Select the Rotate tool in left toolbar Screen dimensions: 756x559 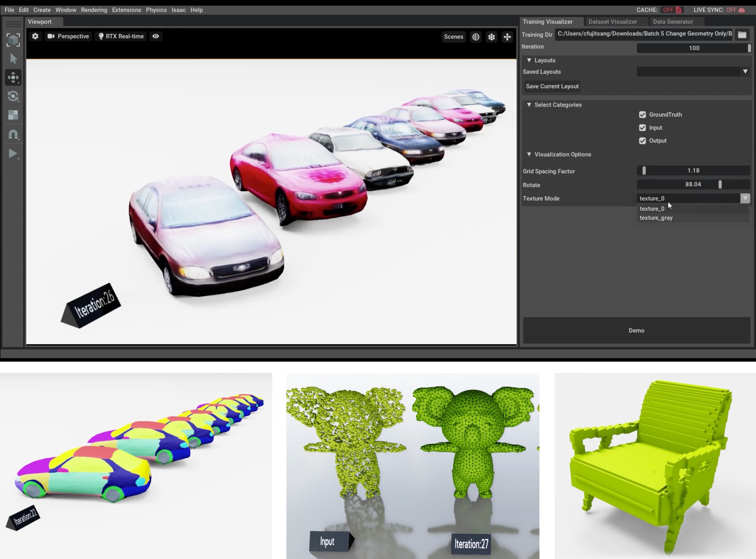point(13,96)
